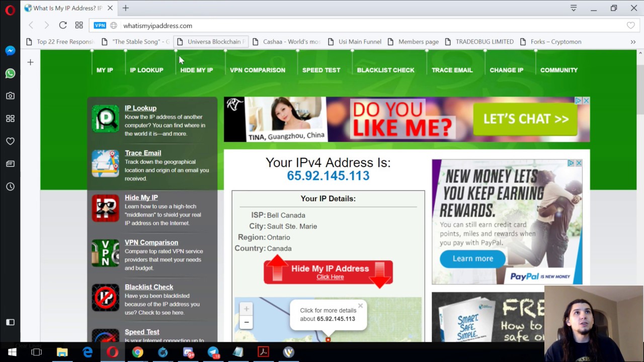Screen dimensions: 644x362
Task: Open the IP Lookup sidebar link
Action: [140, 108]
